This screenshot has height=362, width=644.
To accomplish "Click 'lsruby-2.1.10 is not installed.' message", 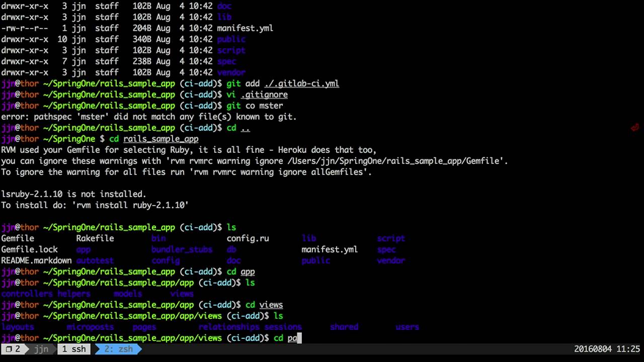I will coord(73,194).
